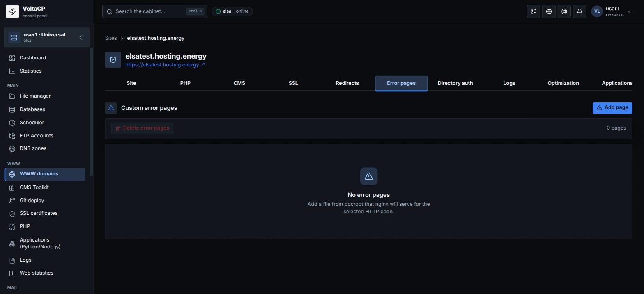
Task: Click the Dashboard grid icon in sidebar
Action: pyautogui.click(x=12, y=58)
